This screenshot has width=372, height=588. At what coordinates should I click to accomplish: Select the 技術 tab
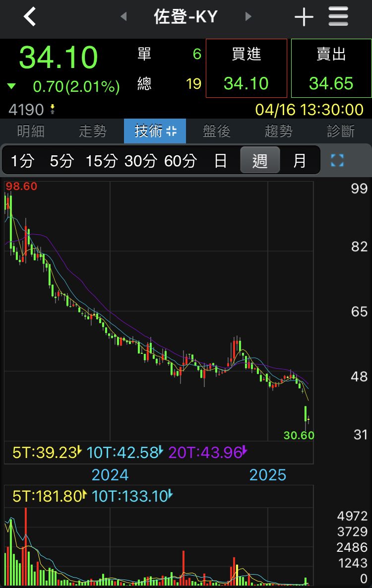[x=155, y=131]
